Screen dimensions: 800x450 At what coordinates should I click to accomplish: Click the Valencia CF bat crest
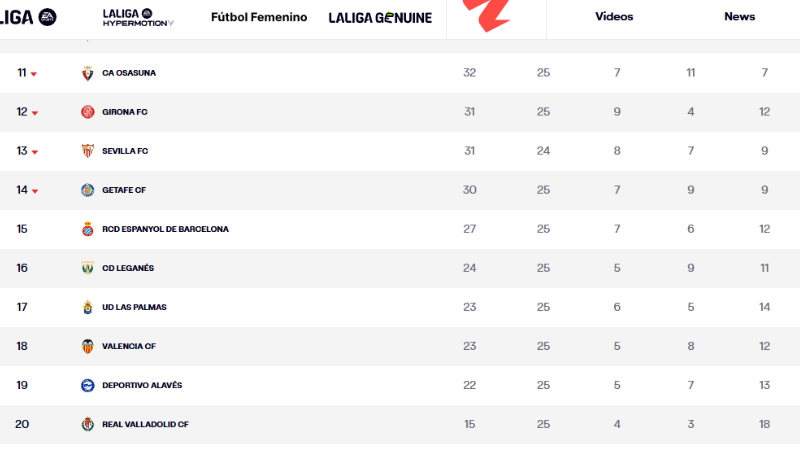(88, 346)
